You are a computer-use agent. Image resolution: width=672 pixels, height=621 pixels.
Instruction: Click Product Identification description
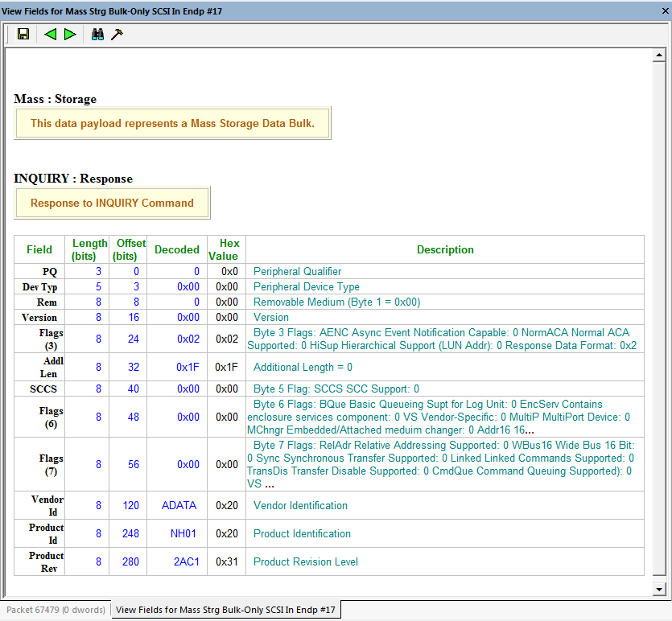pyautogui.click(x=302, y=533)
